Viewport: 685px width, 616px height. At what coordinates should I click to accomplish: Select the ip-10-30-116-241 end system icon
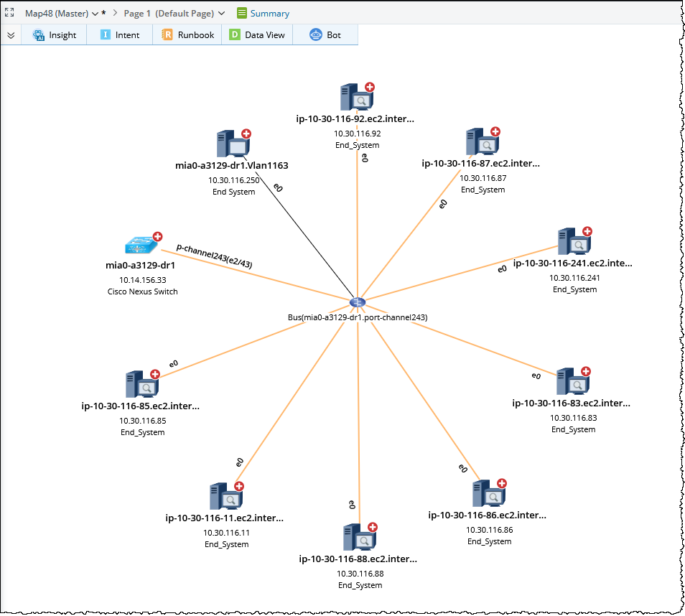pos(574,242)
